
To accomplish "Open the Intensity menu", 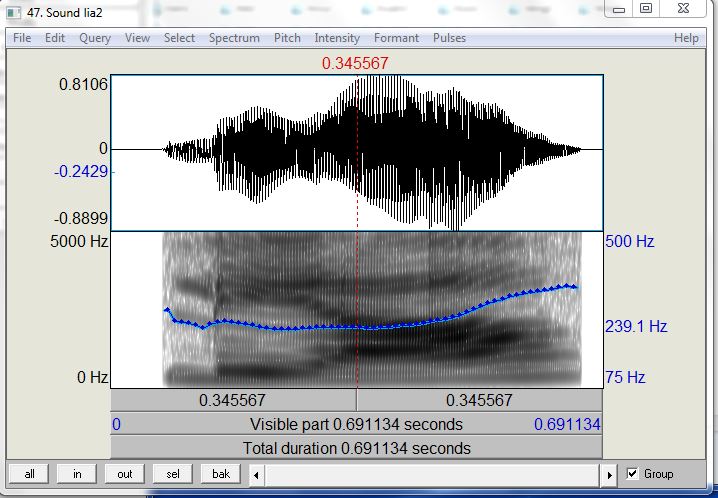I will [x=337, y=38].
